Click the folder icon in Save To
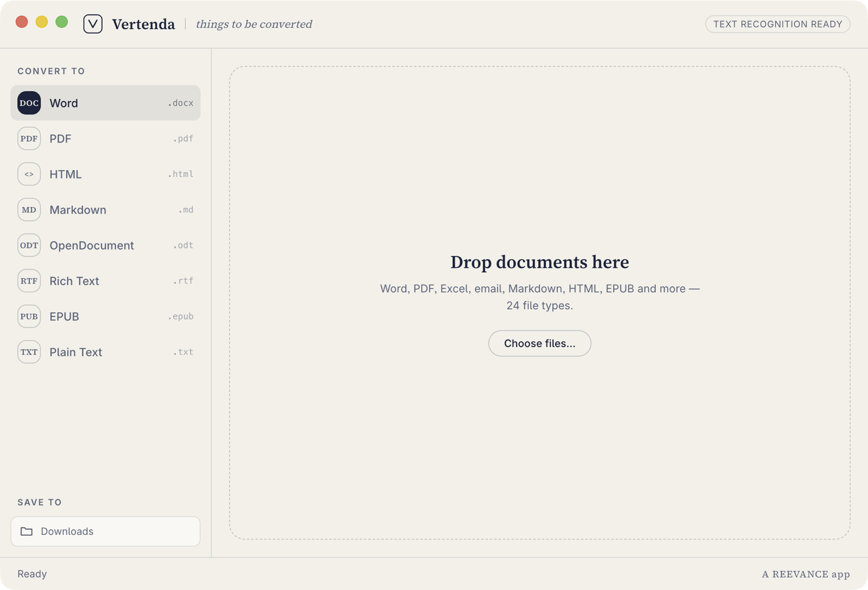Image resolution: width=868 pixels, height=590 pixels. pyautogui.click(x=27, y=531)
